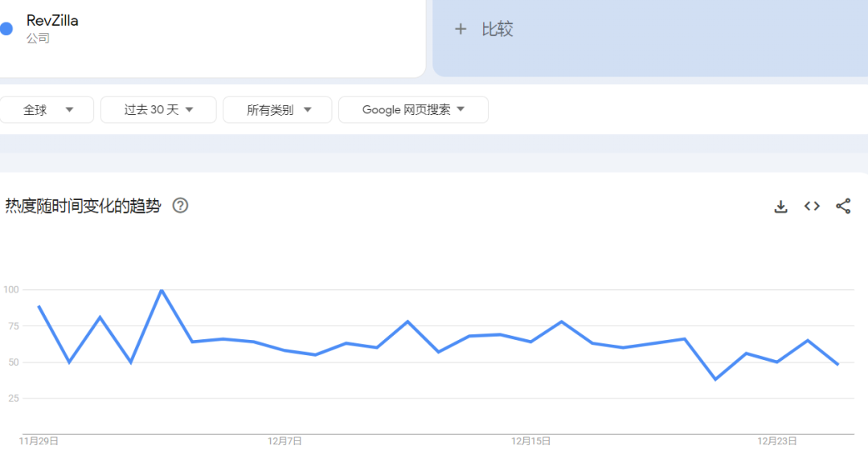Click the 75 y-axis value
Image resolution: width=868 pixels, height=450 pixels.
(x=14, y=326)
